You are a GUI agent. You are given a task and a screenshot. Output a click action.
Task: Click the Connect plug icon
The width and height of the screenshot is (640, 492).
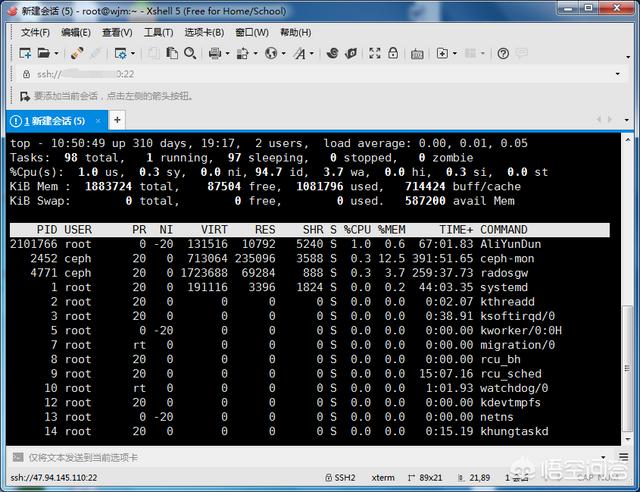(x=77, y=53)
